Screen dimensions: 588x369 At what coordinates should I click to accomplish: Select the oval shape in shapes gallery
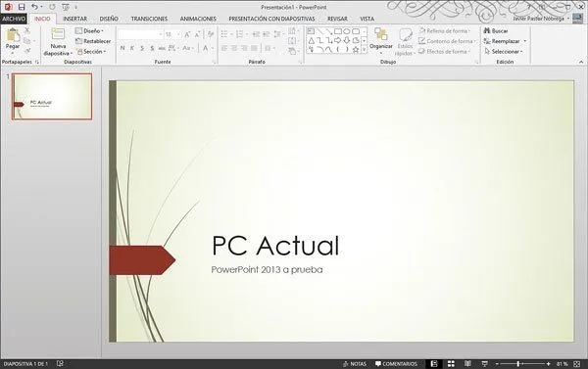coord(347,31)
